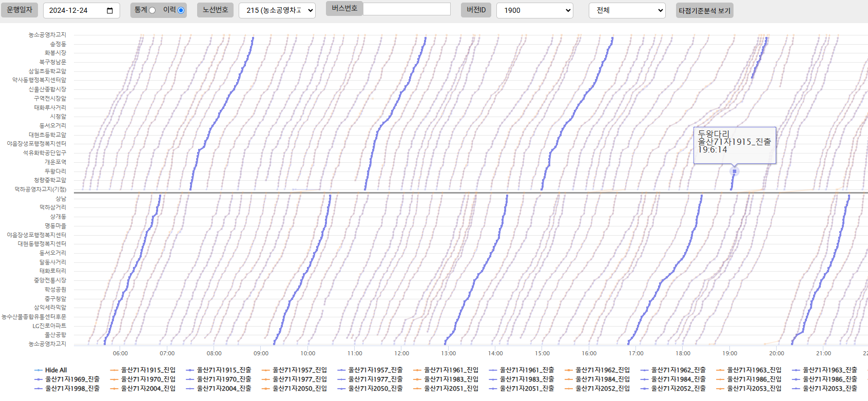Click the 울산71자2004_진입 legend series icon
Screen dimensions: 868x401
pos(114,389)
